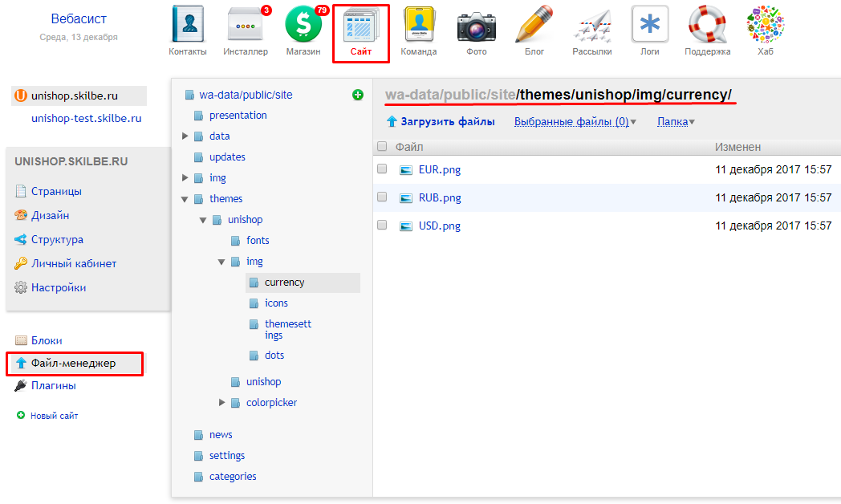Open the Logs asterisk icon

(x=650, y=26)
